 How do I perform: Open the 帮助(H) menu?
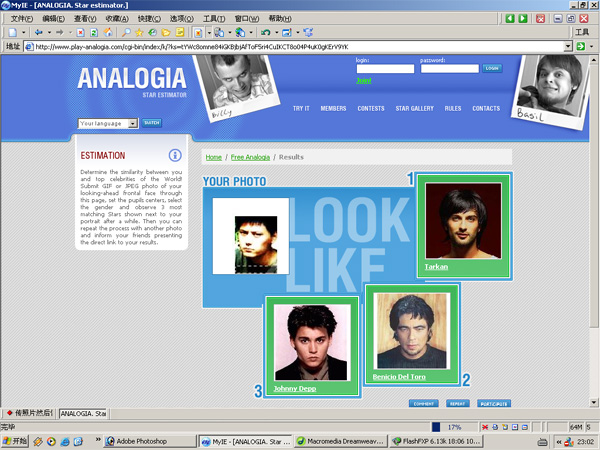pyautogui.click(x=280, y=18)
